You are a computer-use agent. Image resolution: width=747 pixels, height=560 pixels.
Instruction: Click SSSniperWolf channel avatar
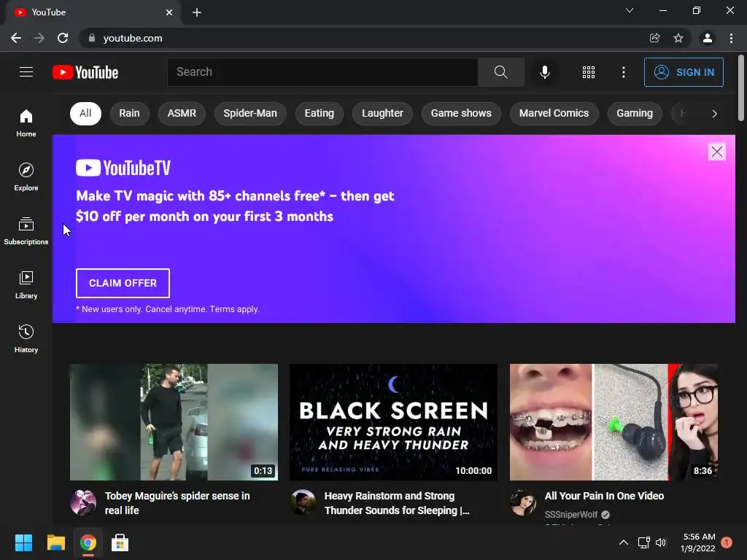[x=522, y=502]
